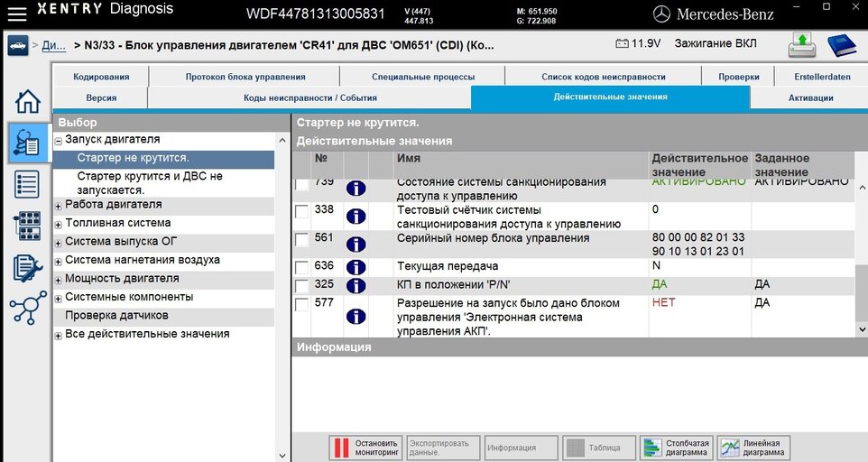Expand Система нагнетания воздуха node
Image resolution: width=868 pixels, height=462 pixels.
tap(58, 262)
